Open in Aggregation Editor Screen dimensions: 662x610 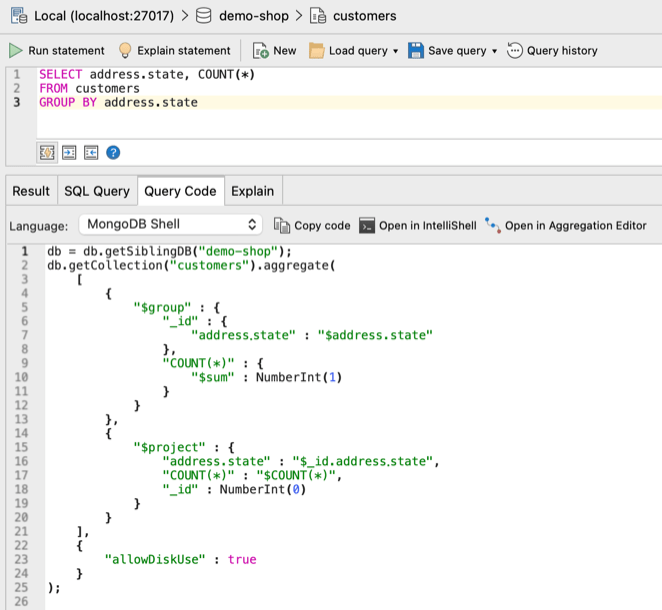tap(565, 225)
